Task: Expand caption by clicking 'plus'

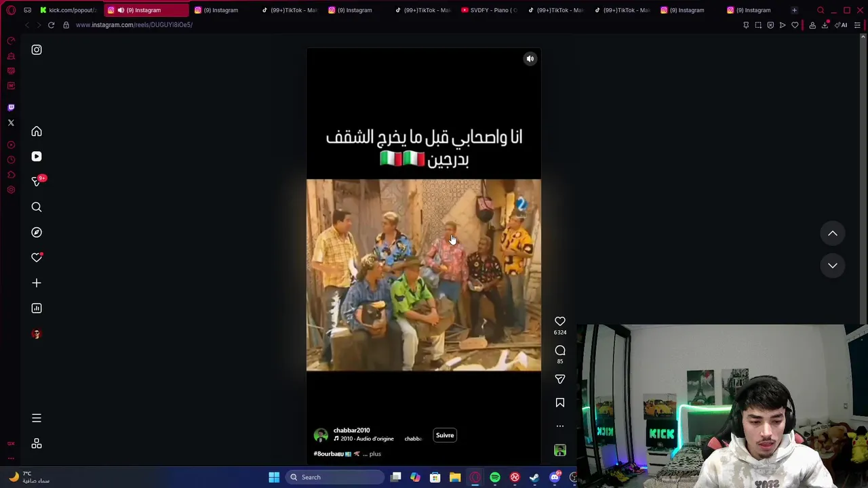Action: coord(375,454)
